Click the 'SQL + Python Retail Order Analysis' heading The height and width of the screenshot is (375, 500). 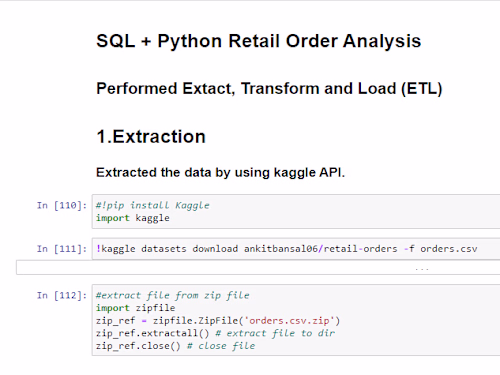[259, 41]
